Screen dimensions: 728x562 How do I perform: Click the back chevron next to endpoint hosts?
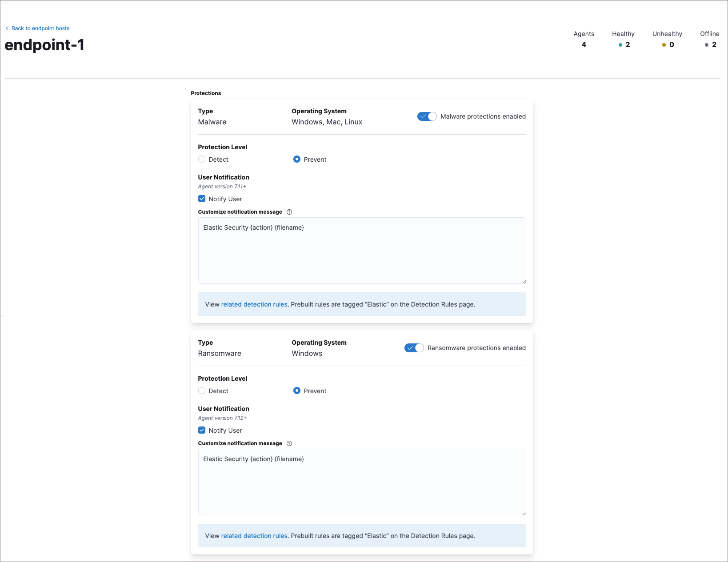[7, 28]
